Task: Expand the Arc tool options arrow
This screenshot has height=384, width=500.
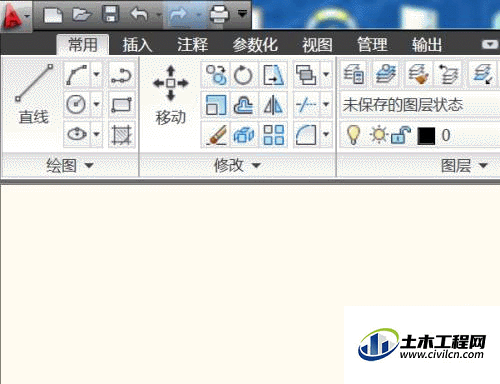Action: tap(96, 75)
